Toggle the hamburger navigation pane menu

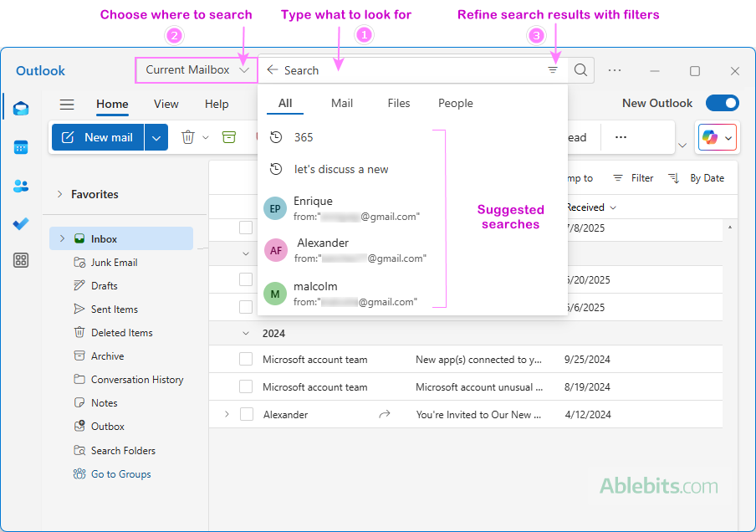67,105
